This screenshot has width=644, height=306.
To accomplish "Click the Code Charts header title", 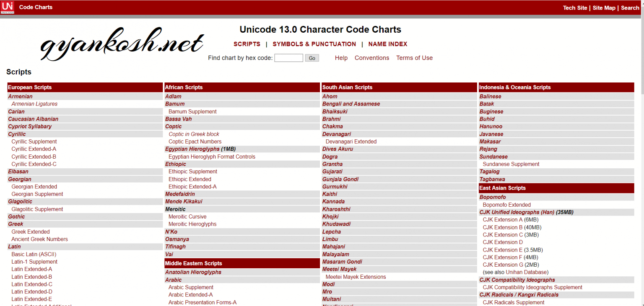I will [36, 7].
